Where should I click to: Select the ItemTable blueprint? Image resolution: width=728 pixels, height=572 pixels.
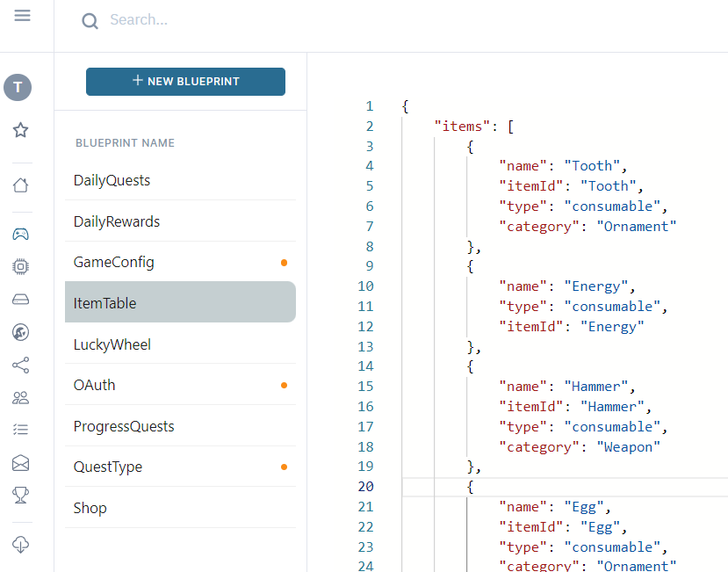(180, 302)
